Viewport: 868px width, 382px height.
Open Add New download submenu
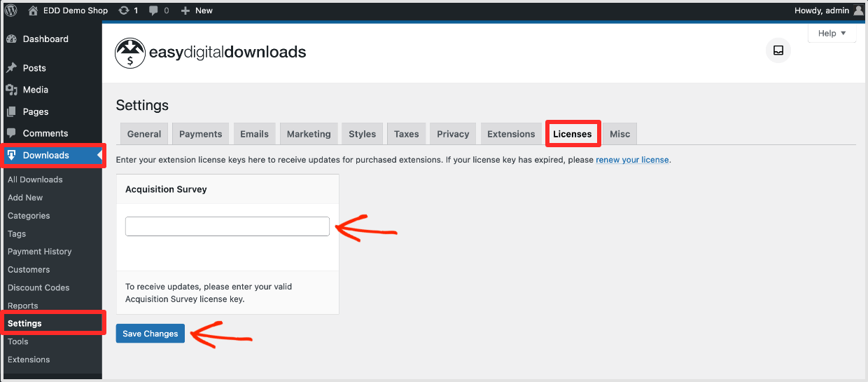[x=25, y=198]
